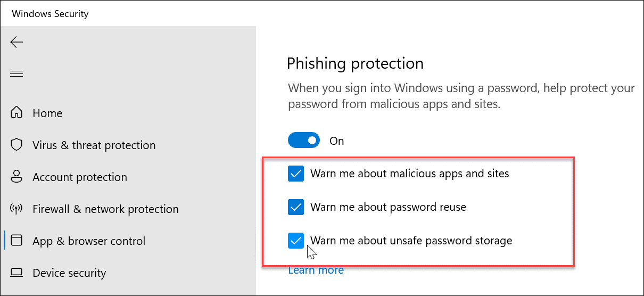This screenshot has height=296, width=644.
Task: Click the Home house icon
Action: pos(16,113)
